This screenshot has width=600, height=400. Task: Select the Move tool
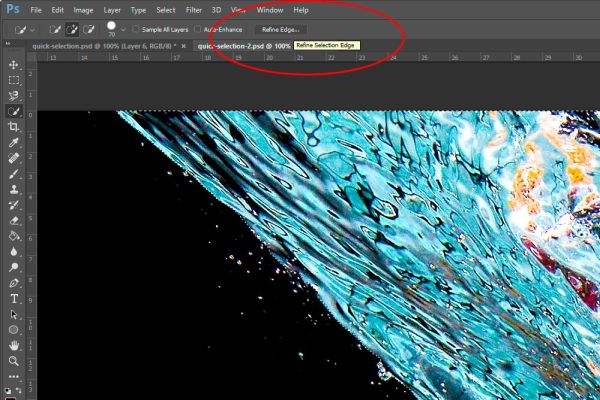14,64
